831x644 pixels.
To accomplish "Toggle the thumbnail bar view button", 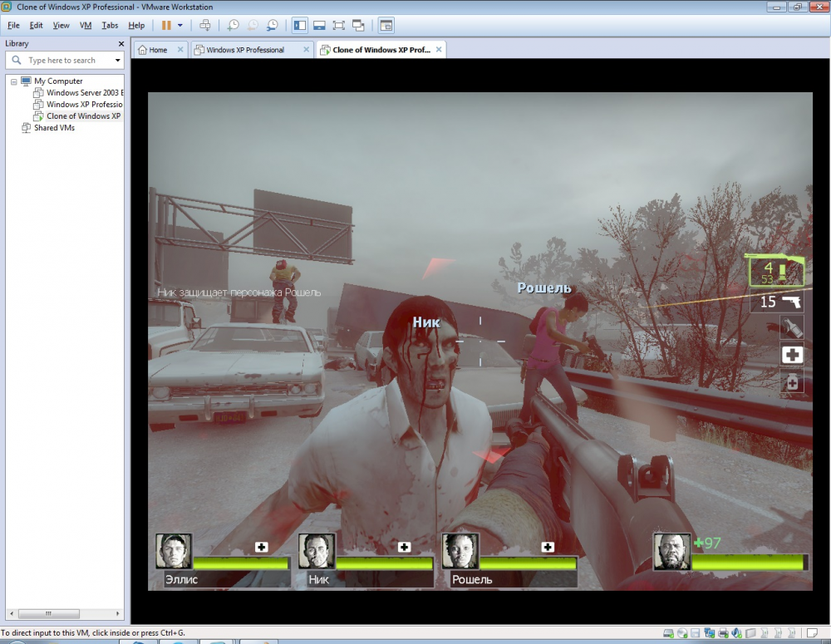I will pos(319,26).
